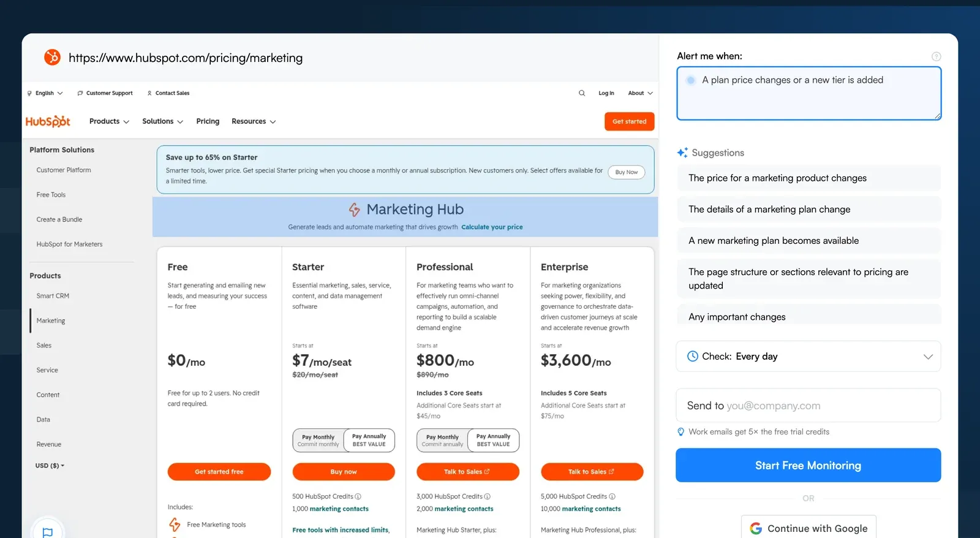Open the Check: Every day frequency dropdown

(809, 357)
